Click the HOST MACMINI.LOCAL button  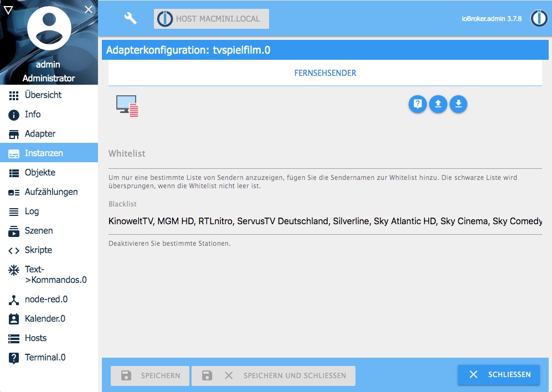coord(211,19)
